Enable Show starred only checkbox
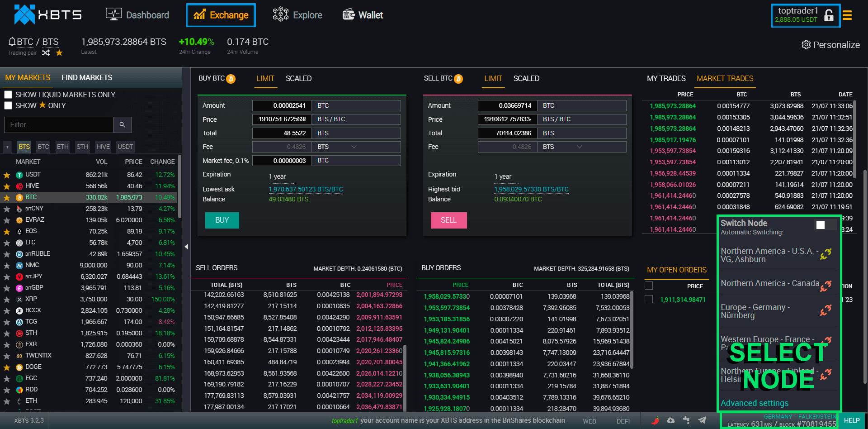868x429 pixels. pyautogui.click(x=8, y=105)
